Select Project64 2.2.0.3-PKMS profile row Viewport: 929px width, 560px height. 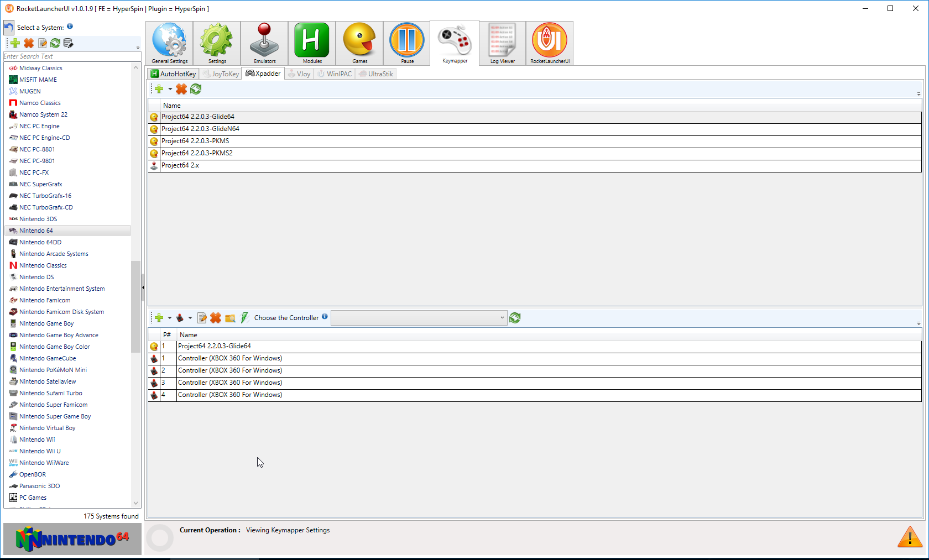pos(195,141)
